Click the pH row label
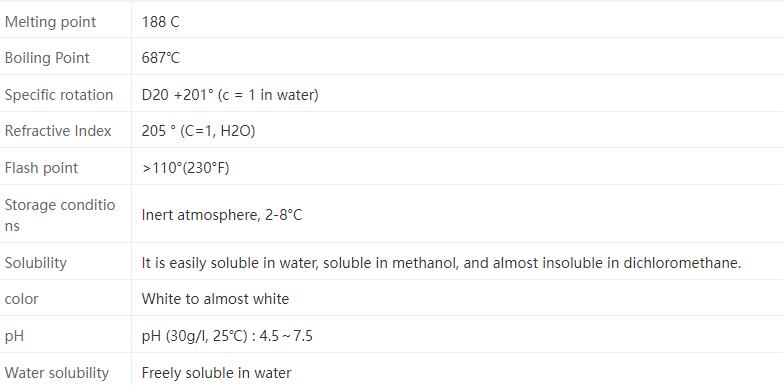This screenshot has height=386, width=783. 14,336
